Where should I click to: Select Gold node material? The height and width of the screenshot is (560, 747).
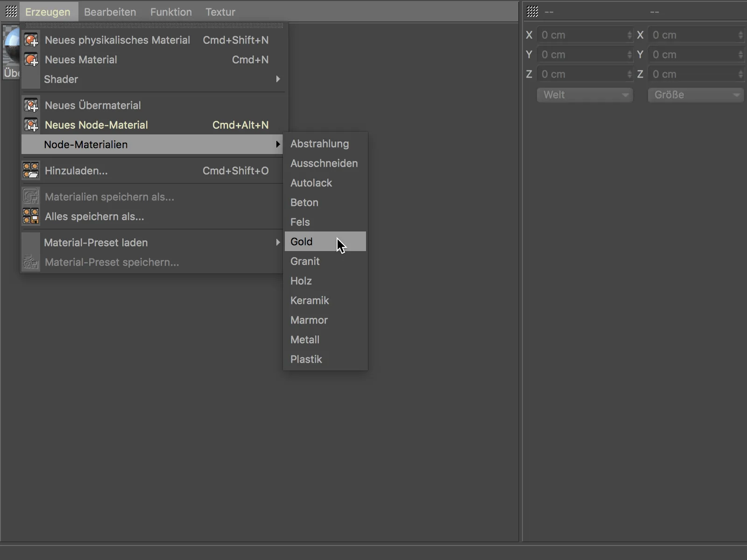click(325, 242)
